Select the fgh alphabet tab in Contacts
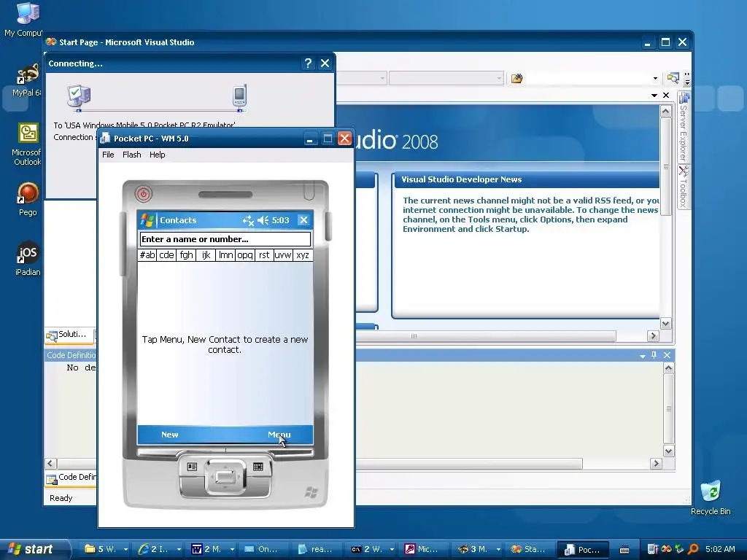The width and height of the screenshot is (747, 560). (186, 254)
